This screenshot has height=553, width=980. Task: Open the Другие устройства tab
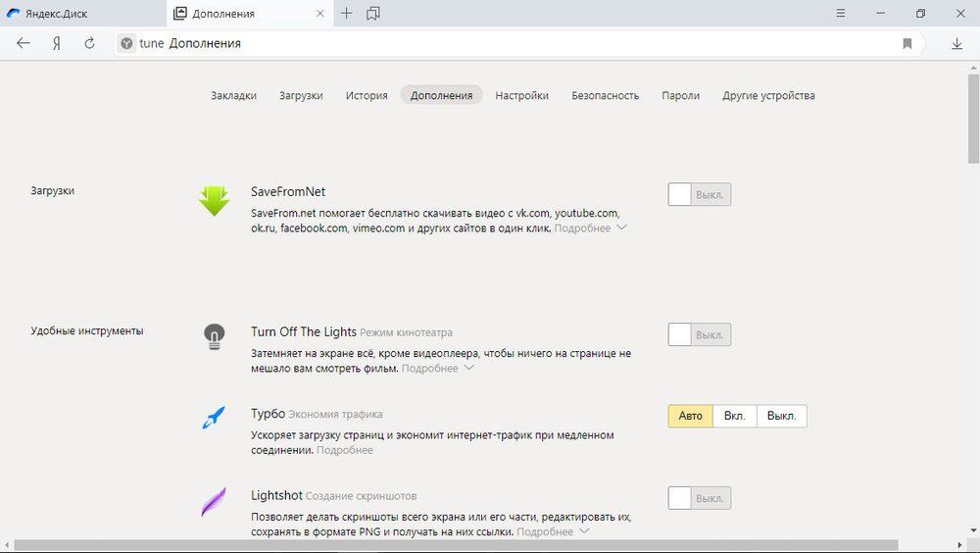(768, 96)
